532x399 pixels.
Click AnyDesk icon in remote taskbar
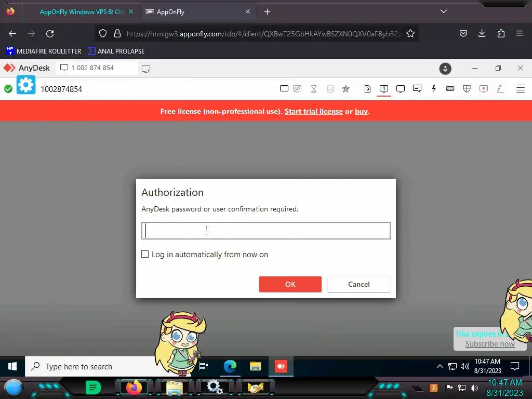coord(281,366)
